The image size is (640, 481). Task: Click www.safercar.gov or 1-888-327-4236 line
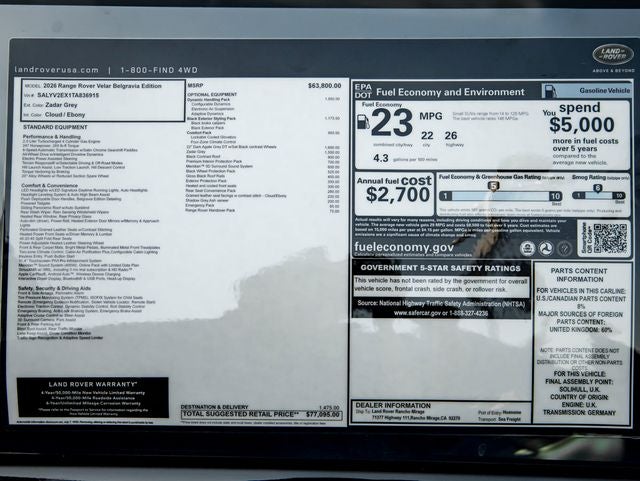(441, 314)
